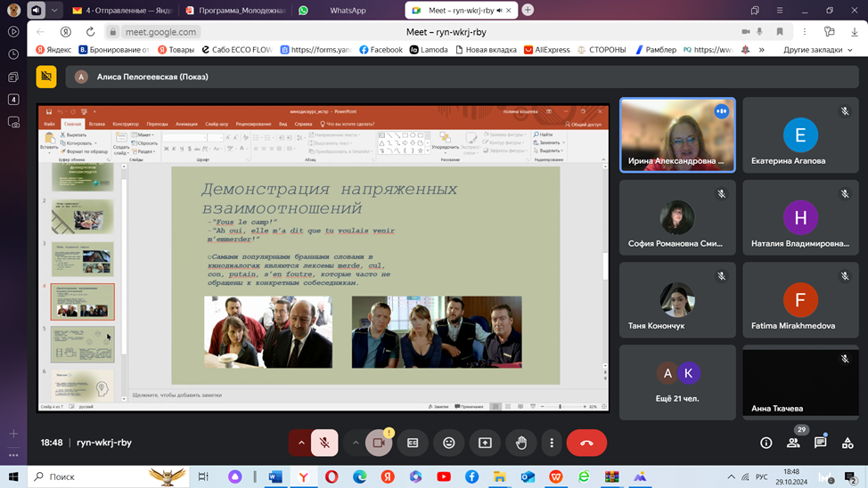This screenshot has width=868, height=488.
Task: Open the Lamoda bookmark
Action: coord(429,50)
